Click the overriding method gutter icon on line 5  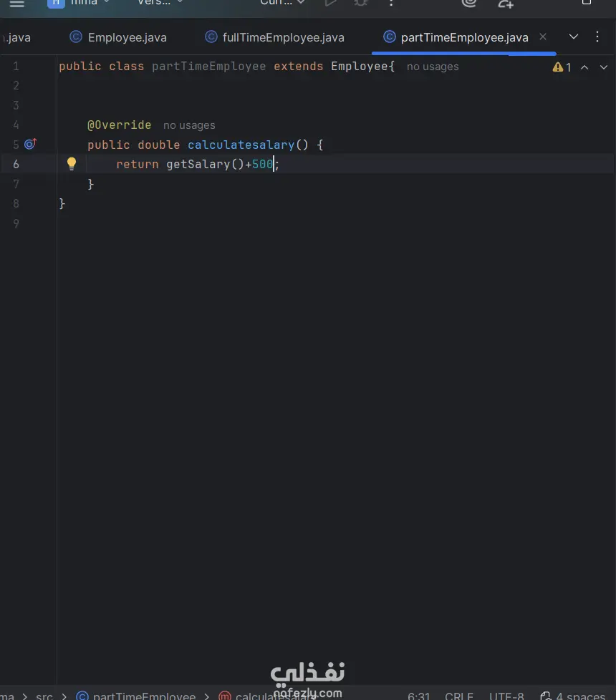30,144
